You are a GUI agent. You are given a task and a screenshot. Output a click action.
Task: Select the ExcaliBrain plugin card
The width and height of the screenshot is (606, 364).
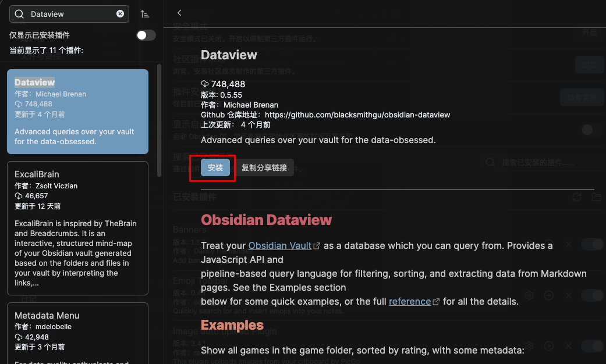click(x=77, y=228)
